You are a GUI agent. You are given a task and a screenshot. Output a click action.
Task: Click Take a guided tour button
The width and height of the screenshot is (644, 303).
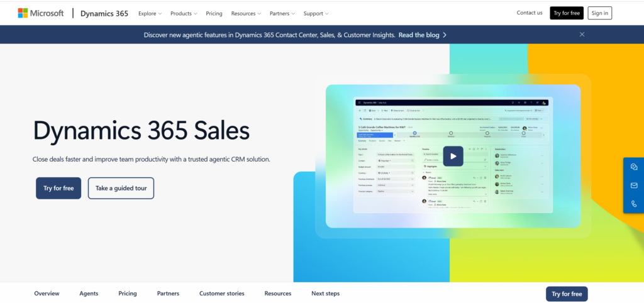coord(121,188)
